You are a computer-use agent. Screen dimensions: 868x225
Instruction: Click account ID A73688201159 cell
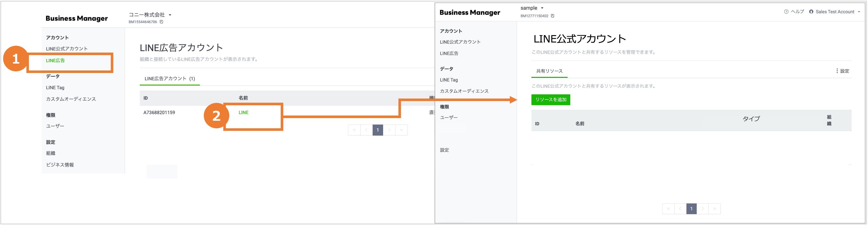coord(159,112)
